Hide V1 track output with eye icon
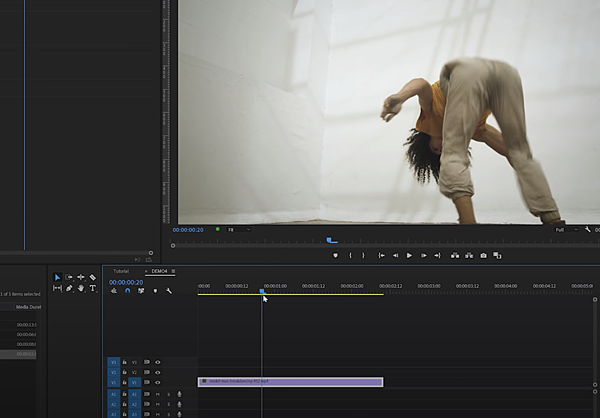600x418 pixels. coord(157,382)
